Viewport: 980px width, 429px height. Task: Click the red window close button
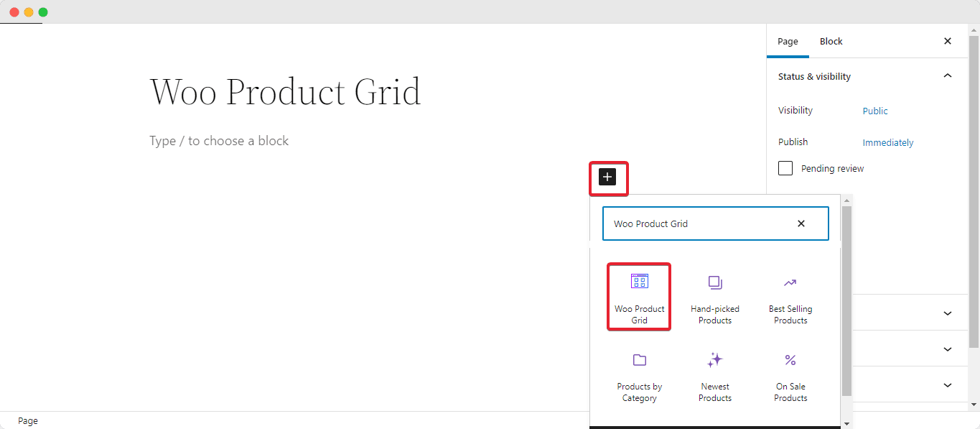(14, 12)
